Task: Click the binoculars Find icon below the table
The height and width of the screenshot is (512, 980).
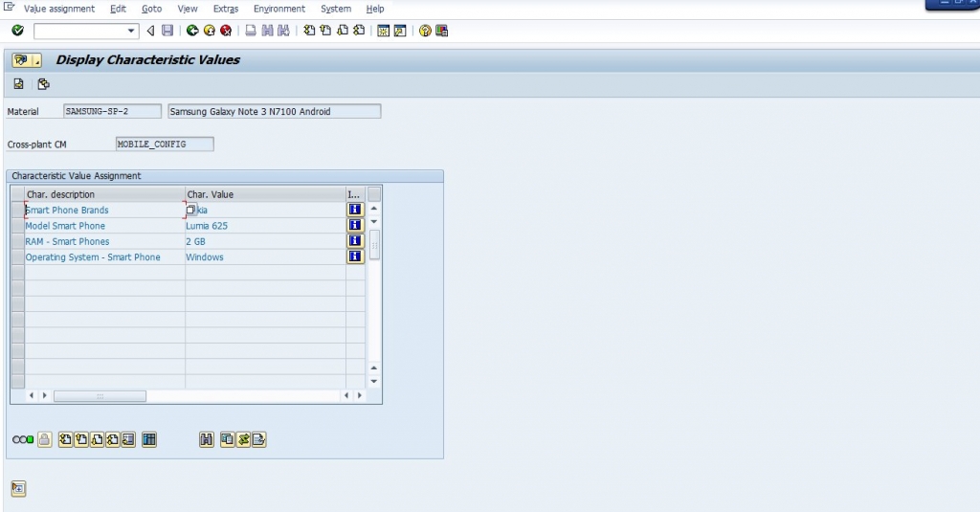Action: coord(207,439)
